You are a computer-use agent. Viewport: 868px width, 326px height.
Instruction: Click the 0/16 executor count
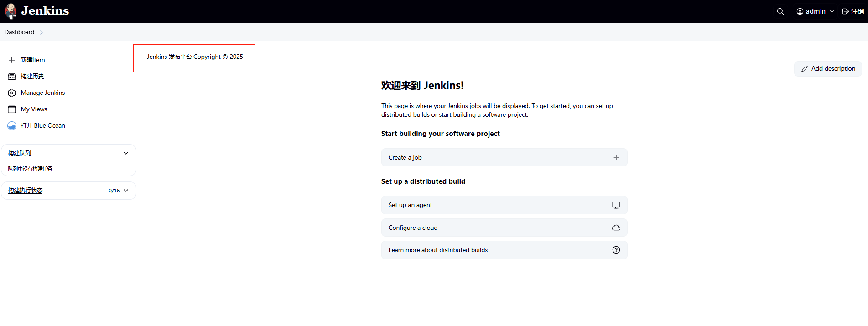click(114, 191)
